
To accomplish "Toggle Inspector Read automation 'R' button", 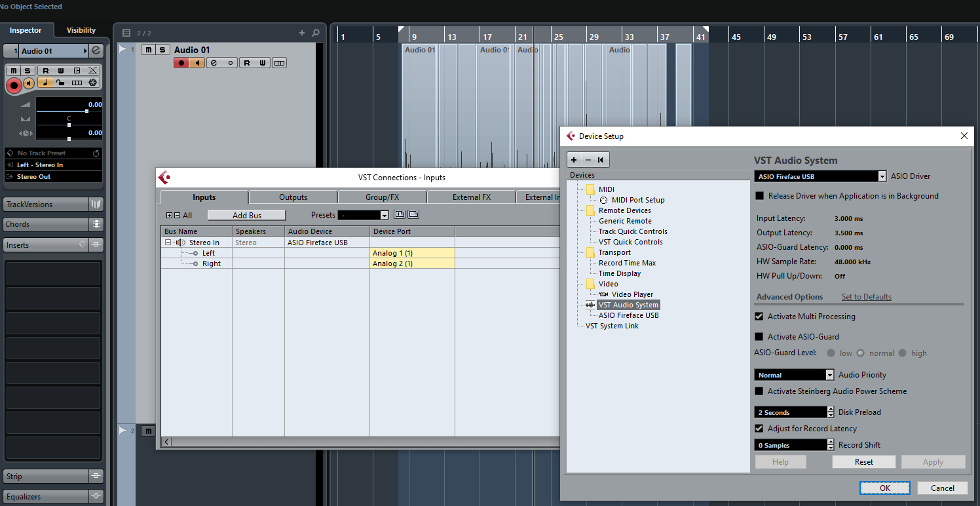I will pyautogui.click(x=46, y=71).
